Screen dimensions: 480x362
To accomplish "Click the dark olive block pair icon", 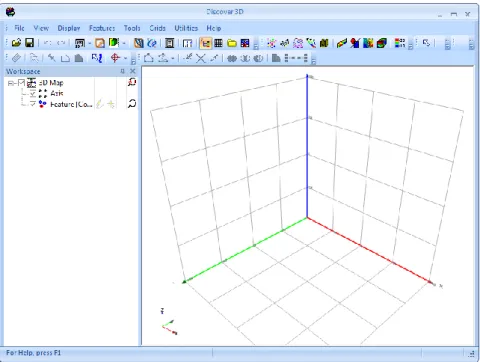I will (x=324, y=43).
